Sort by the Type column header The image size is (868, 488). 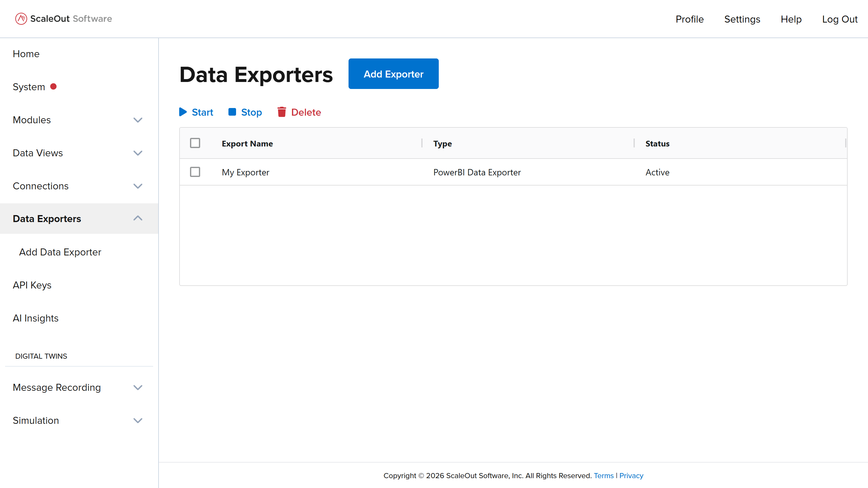pyautogui.click(x=443, y=144)
